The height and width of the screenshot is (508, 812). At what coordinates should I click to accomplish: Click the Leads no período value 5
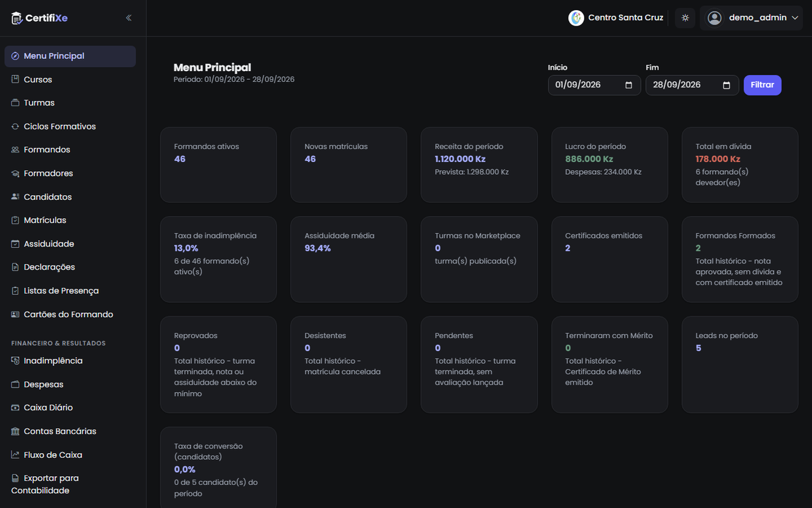pyautogui.click(x=698, y=348)
